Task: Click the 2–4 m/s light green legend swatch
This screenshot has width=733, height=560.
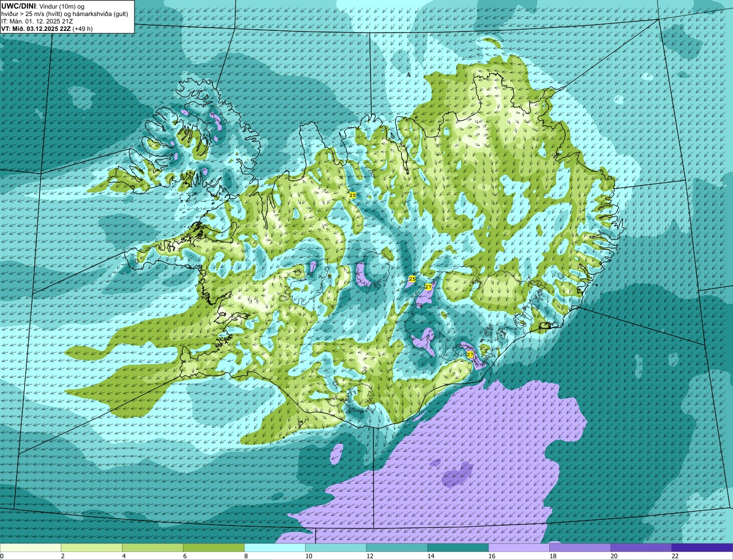Action: tap(92, 547)
